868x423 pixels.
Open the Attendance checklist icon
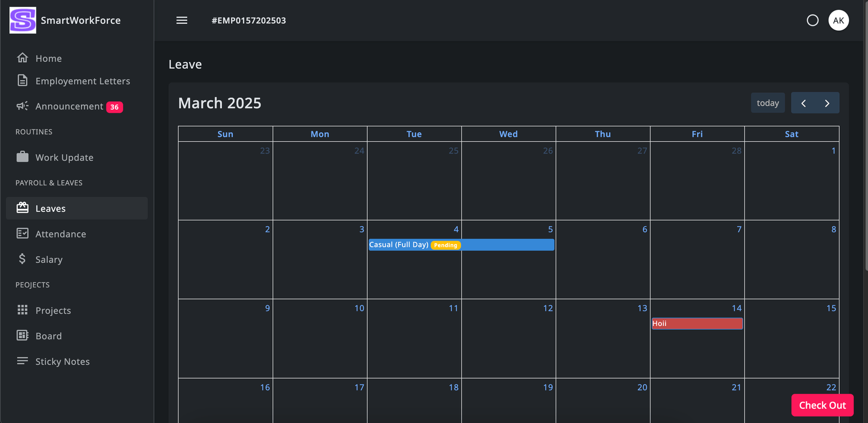[x=22, y=234]
